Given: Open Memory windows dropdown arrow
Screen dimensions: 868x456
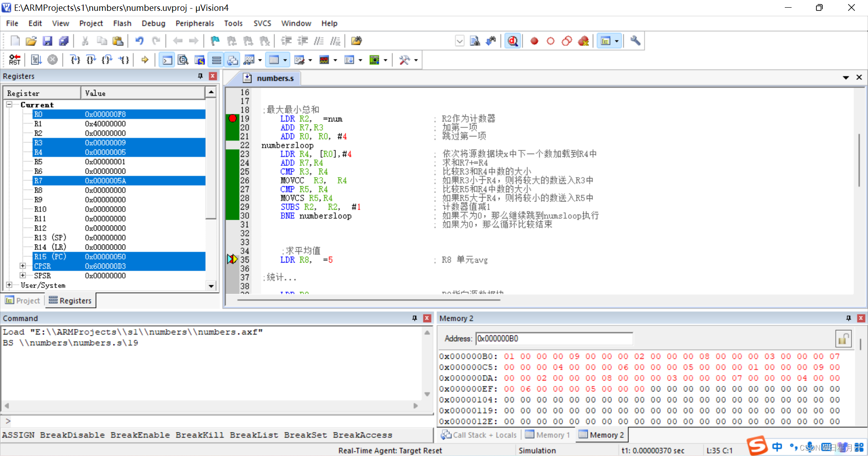Looking at the screenshot, I should click(x=285, y=60).
